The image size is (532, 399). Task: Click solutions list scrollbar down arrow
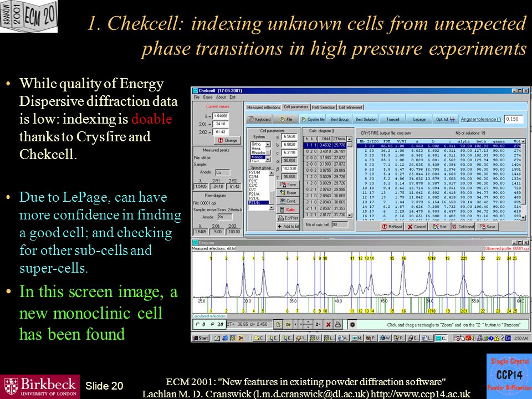[523, 217]
